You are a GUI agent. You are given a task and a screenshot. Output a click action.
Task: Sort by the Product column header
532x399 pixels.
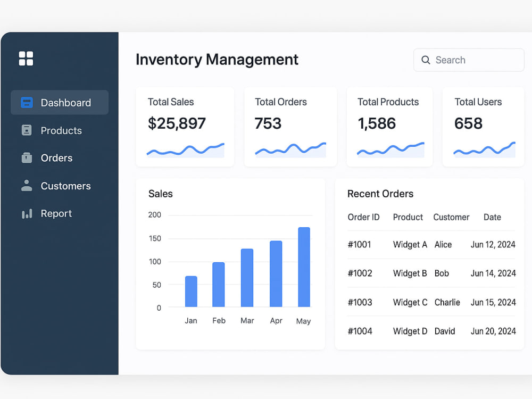point(408,217)
